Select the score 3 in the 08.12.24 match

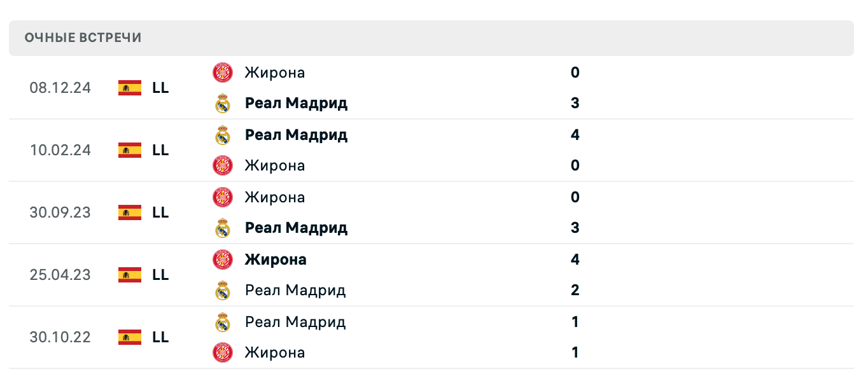point(575,103)
